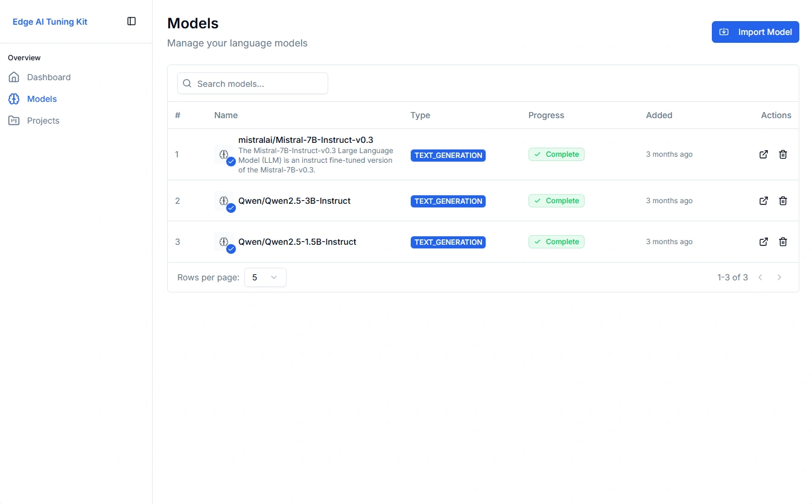
Task: Delete the Qwen/Qwen2.5-3B-Instruct model
Action: (782, 201)
